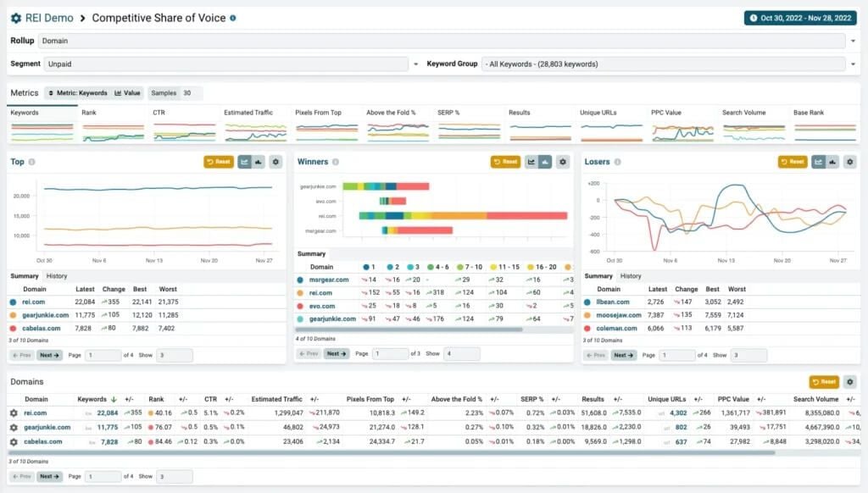Select the Rank metric tab
868x493 pixels.
pos(113,124)
